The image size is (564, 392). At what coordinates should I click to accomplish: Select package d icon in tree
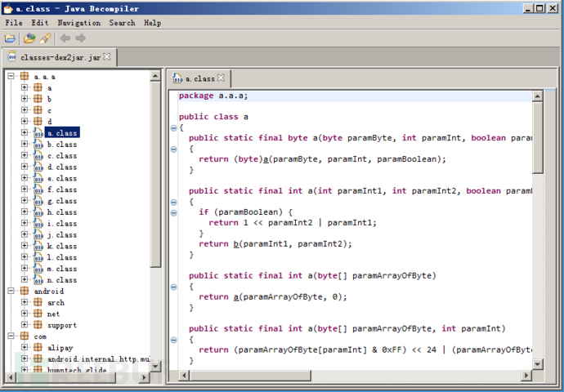point(38,121)
